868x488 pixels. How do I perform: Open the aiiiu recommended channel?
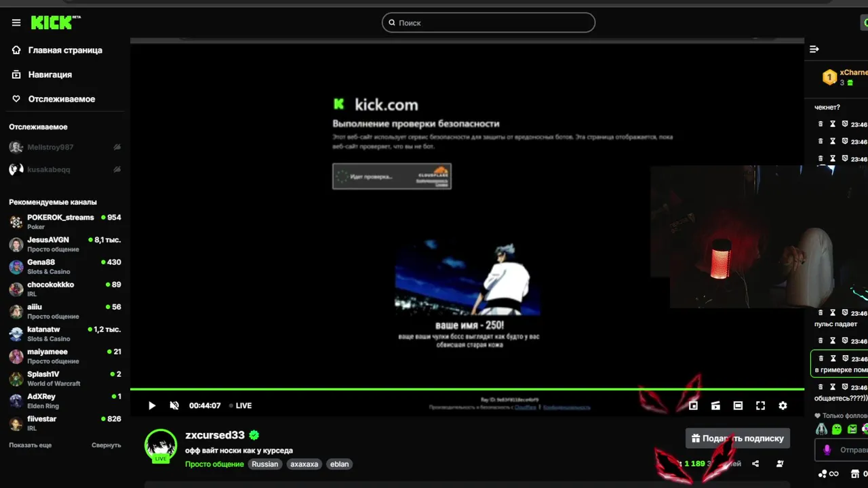click(x=65, y=311)
